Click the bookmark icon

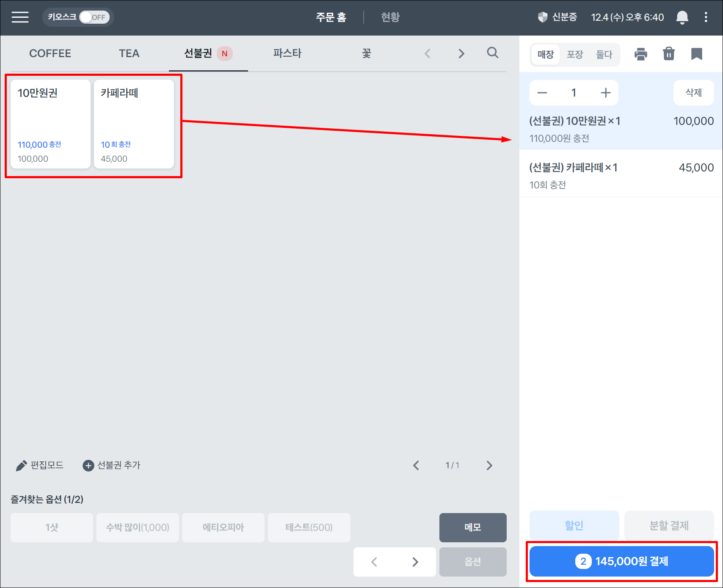696,54
